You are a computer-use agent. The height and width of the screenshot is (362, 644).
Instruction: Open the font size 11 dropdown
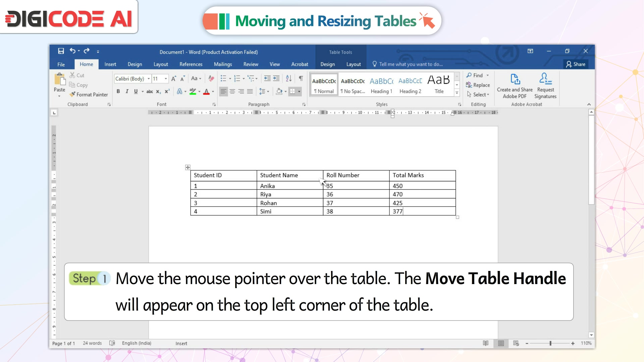point(166,79)
